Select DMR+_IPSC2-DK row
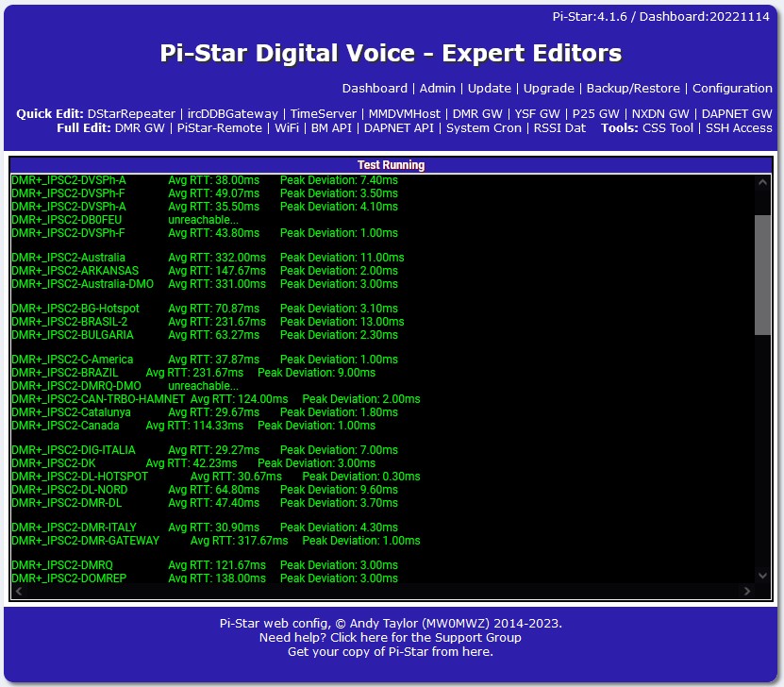This screenshot has width=784, height=687. pos(193,463)
